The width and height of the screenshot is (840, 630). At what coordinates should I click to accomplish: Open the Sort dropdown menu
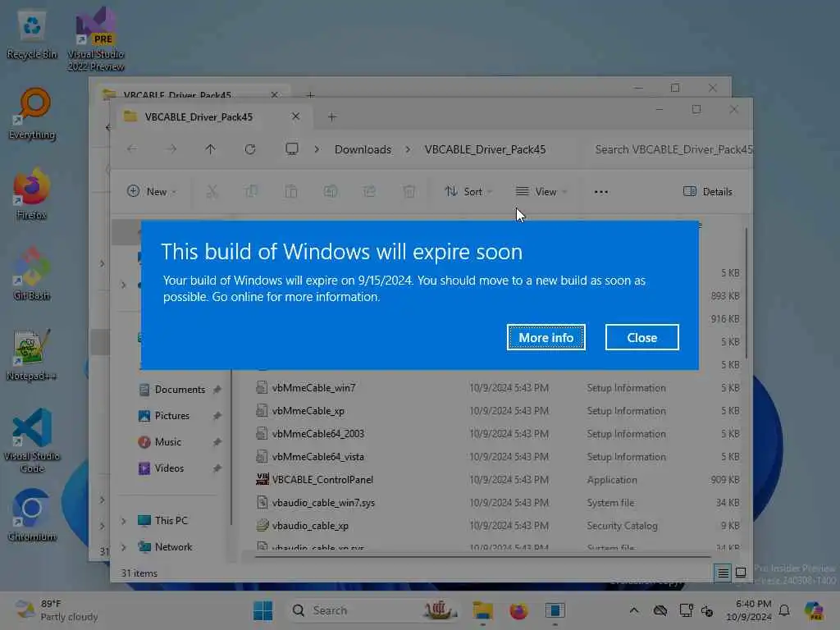click(468, 191)
